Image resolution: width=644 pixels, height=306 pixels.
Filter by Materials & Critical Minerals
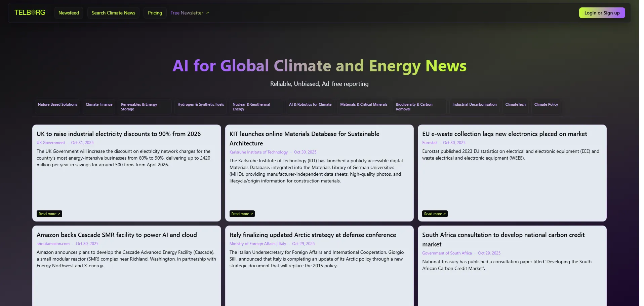point(364,105)
